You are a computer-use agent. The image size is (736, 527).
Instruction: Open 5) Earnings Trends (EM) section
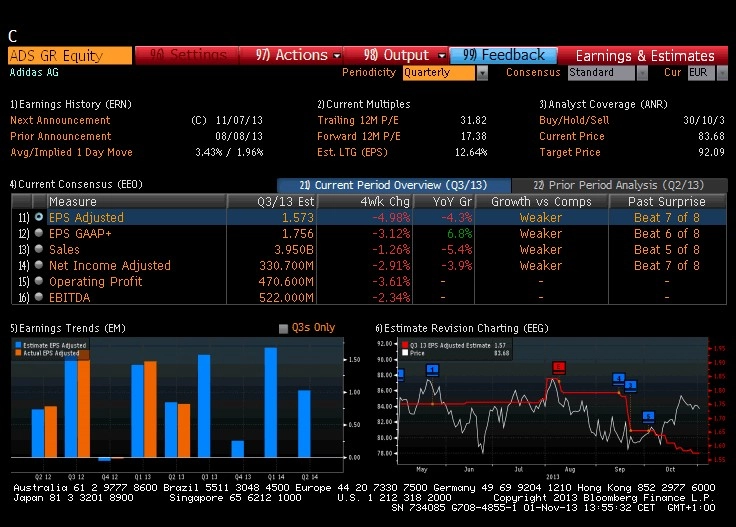coord(68,328)
